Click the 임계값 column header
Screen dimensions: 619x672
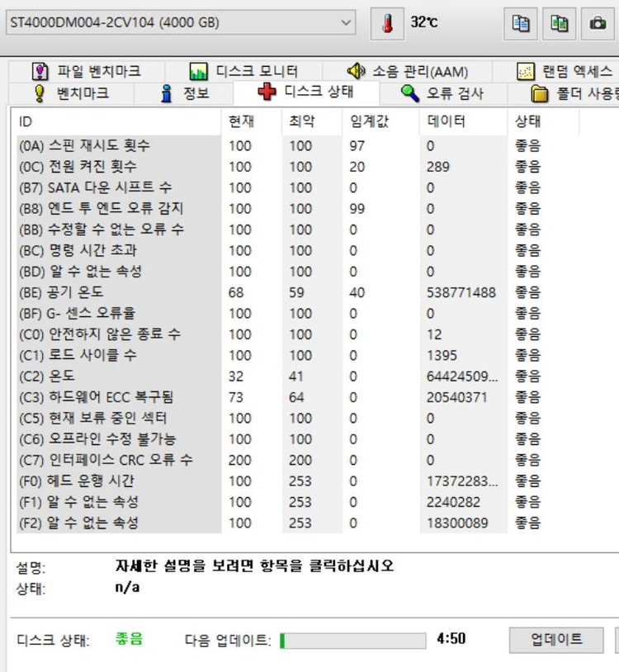tap(380, 121)
